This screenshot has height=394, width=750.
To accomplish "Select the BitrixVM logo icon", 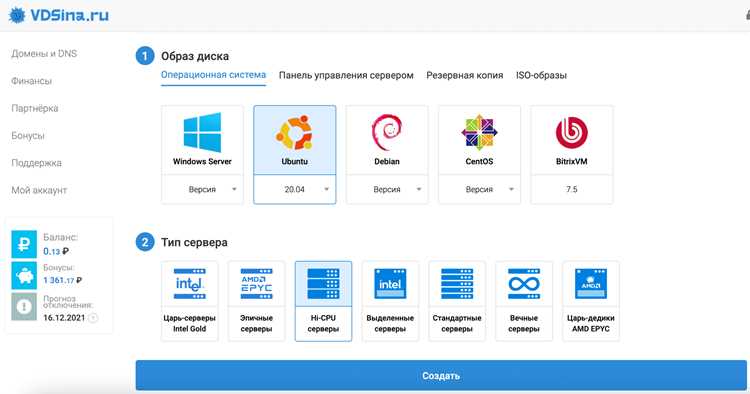I will tap(572, 132).
